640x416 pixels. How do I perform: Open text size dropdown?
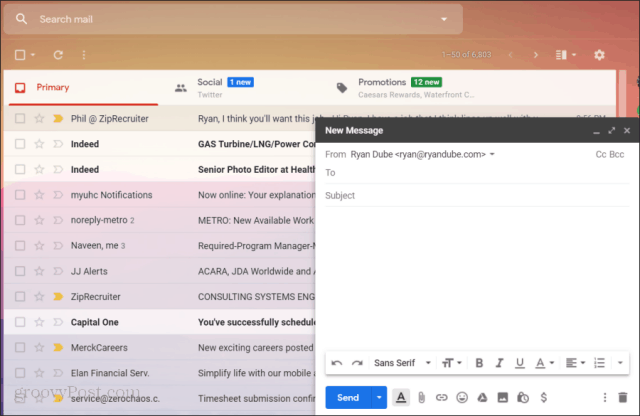coord(451,363)
